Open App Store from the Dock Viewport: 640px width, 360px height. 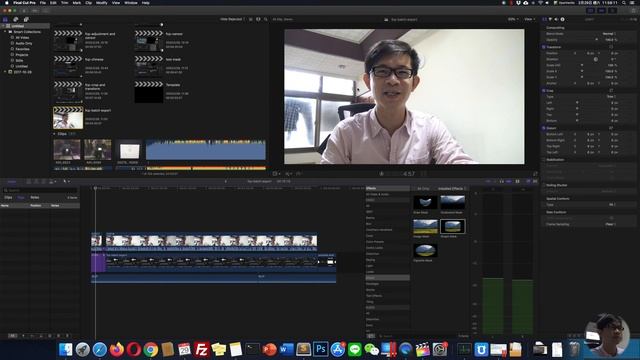click(x=338, y=349)
